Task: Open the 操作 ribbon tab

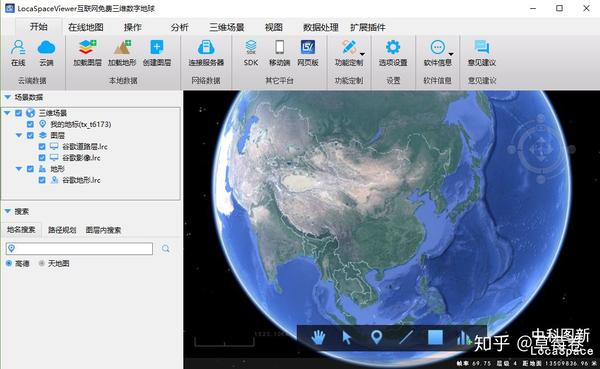Action: pos(132,27)
